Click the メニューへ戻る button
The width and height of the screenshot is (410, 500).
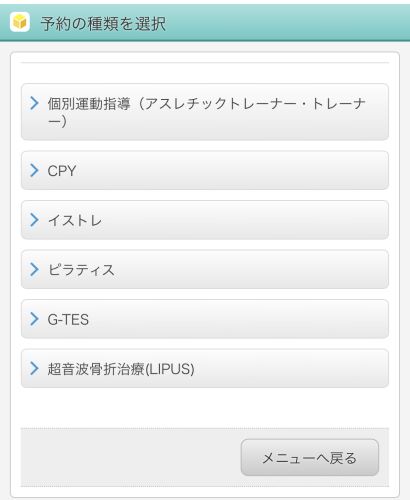pos(310,457)
